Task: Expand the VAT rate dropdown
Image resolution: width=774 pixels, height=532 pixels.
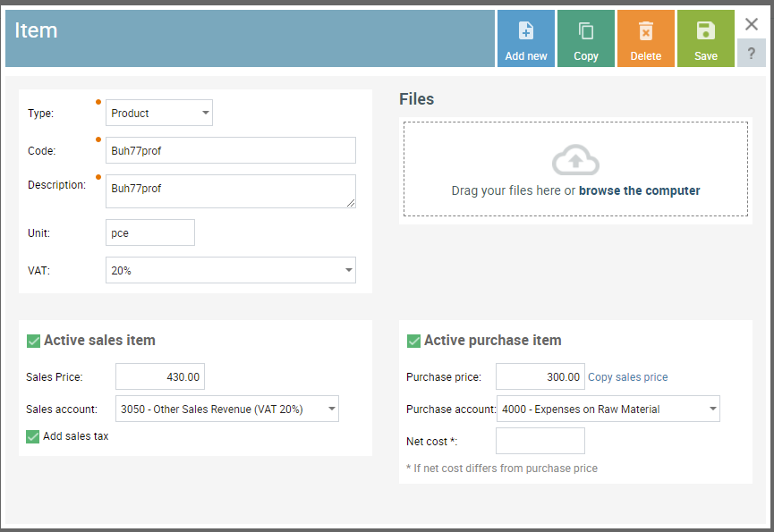Action: (231, 270)
